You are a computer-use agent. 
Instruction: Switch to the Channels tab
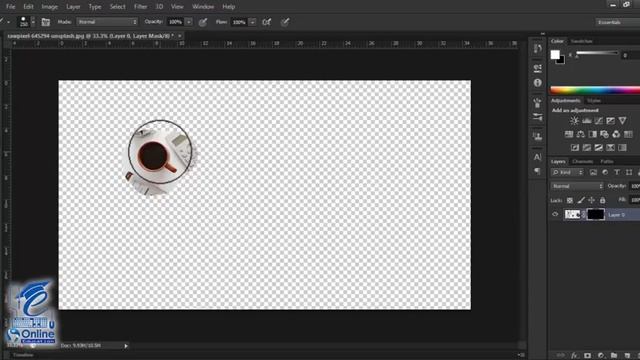582,162
